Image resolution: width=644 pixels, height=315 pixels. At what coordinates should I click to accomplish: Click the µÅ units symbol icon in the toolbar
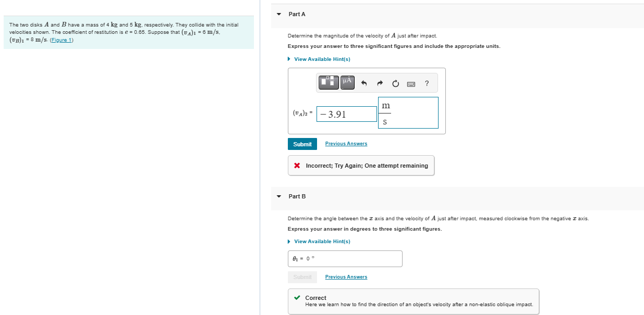coord(347,82)
